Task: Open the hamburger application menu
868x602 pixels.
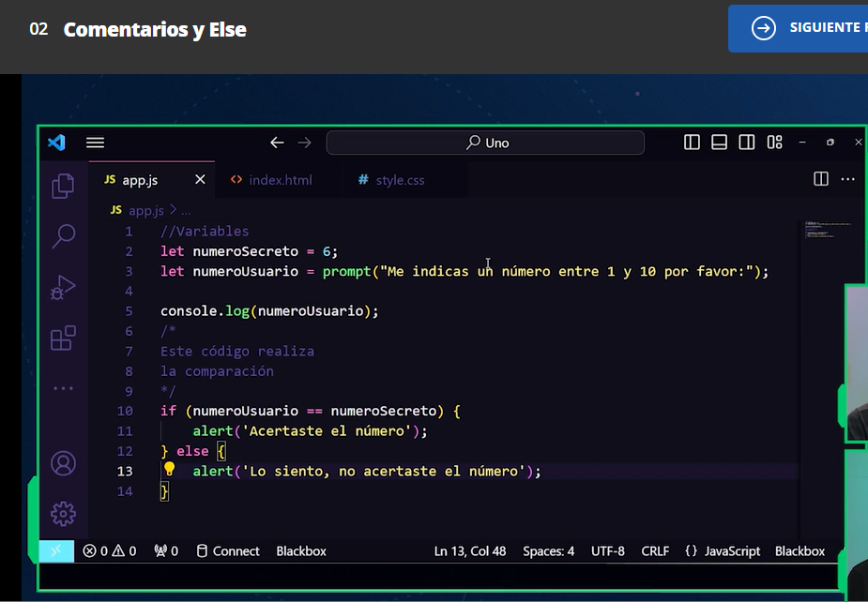Action: pos(95,143)
